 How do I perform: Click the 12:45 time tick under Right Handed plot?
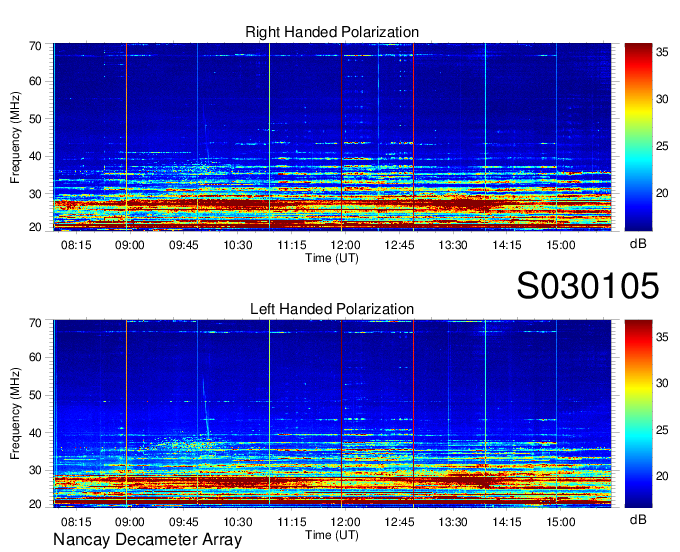(399, 245)
